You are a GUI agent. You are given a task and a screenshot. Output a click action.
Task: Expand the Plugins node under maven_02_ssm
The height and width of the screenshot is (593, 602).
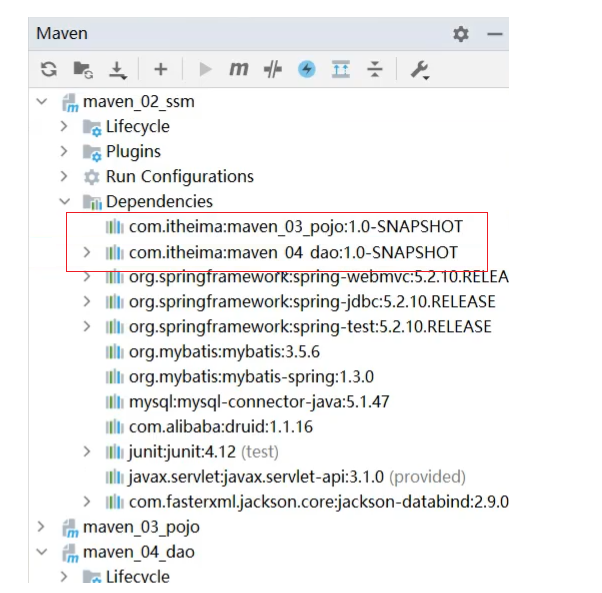(64, 151)
